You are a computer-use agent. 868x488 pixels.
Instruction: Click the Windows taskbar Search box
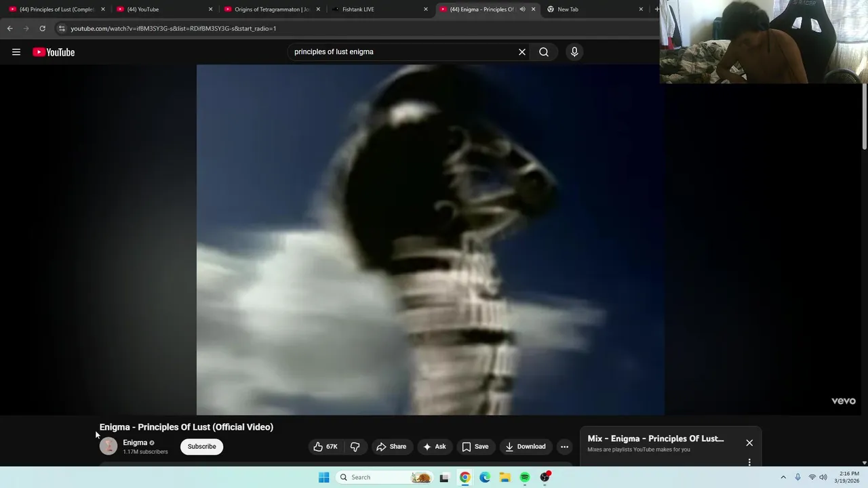coord(385,477)
